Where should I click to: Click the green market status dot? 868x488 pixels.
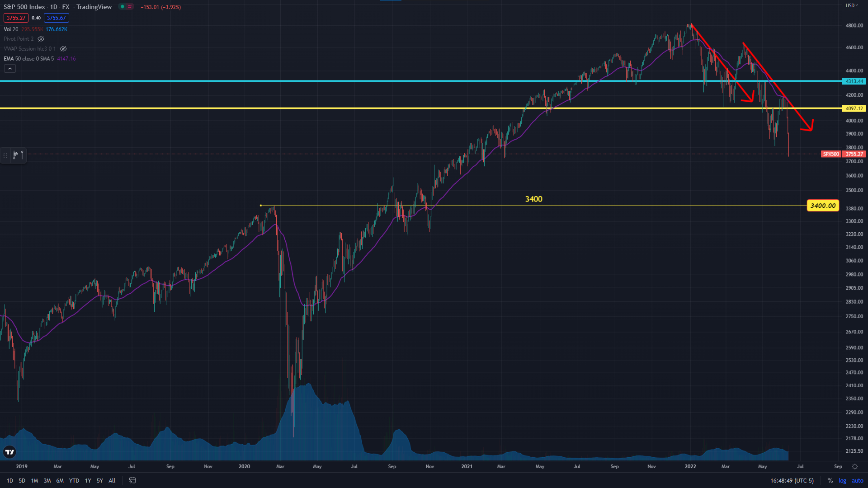click(122, 7)
